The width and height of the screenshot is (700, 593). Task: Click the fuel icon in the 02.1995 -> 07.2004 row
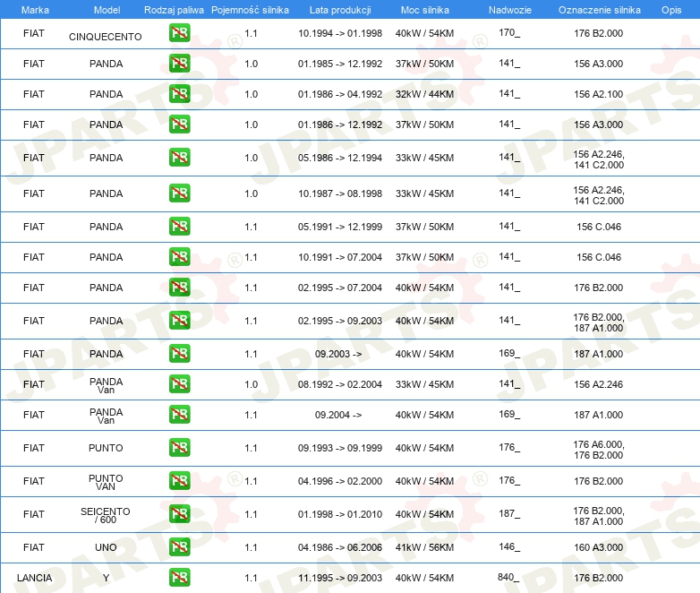(x=179, y=288)
